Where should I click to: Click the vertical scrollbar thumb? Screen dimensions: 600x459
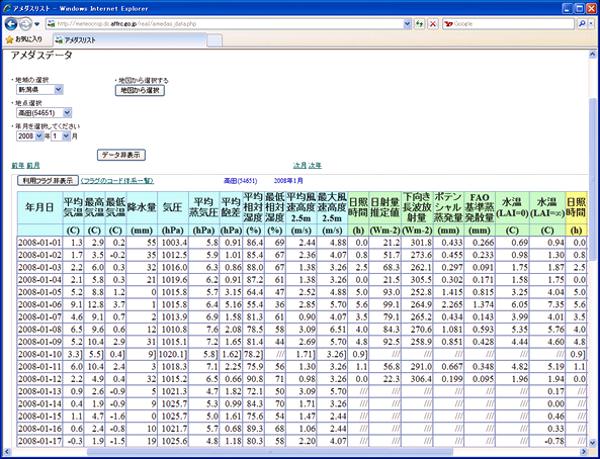pos(592,179)
